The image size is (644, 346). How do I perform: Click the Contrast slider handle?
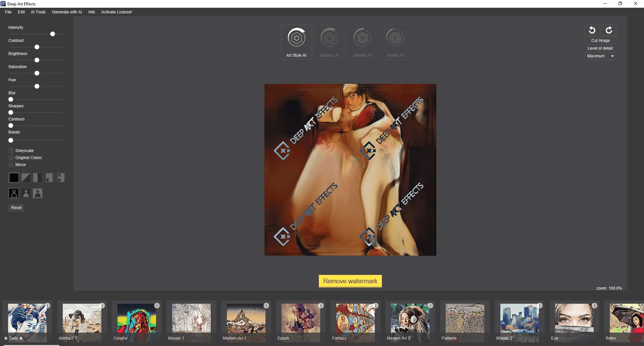(x=37, y=47)
